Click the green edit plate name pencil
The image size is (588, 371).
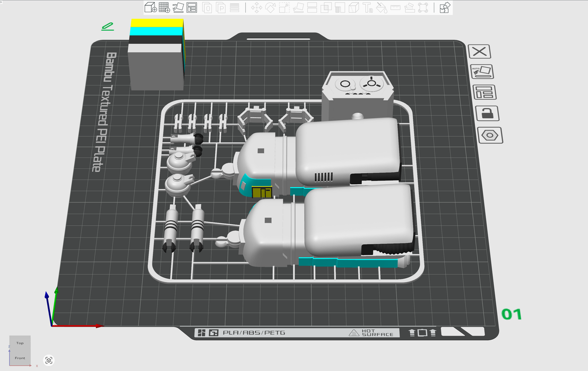point(108,26)
